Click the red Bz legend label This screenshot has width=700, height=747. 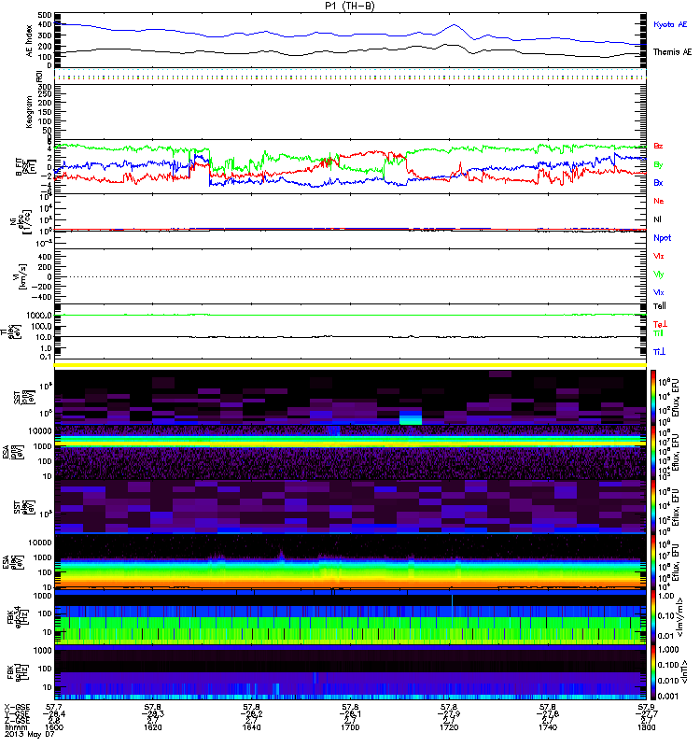click(658, 147)
